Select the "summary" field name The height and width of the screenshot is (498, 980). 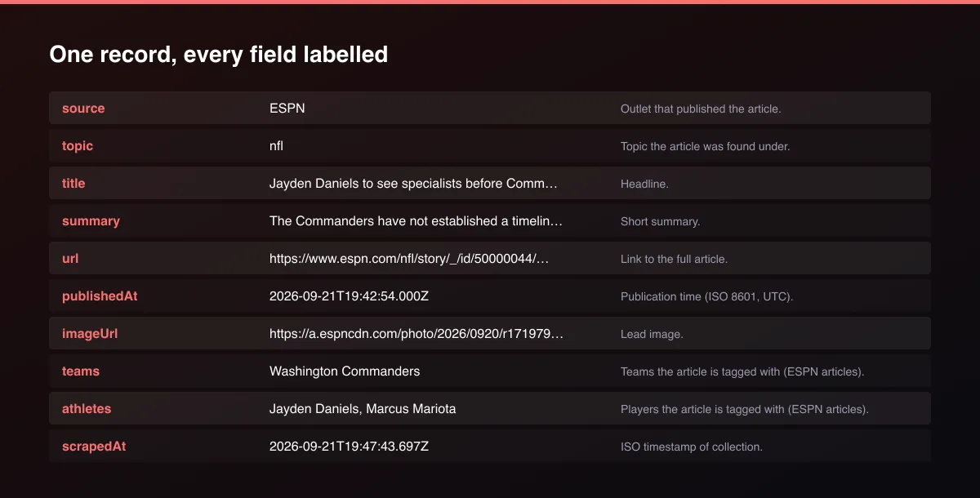point(91,221)
